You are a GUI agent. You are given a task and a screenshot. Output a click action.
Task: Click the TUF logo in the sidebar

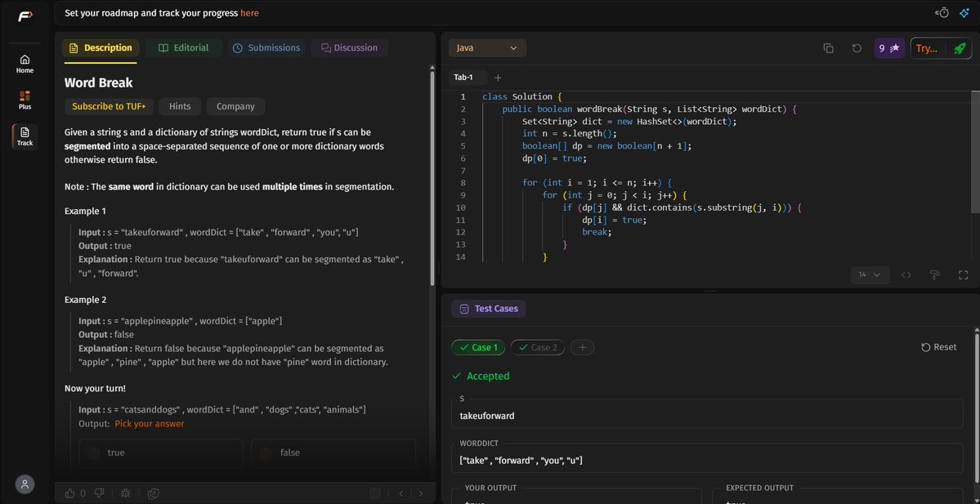pyautogui.click(x=25, y=16)
